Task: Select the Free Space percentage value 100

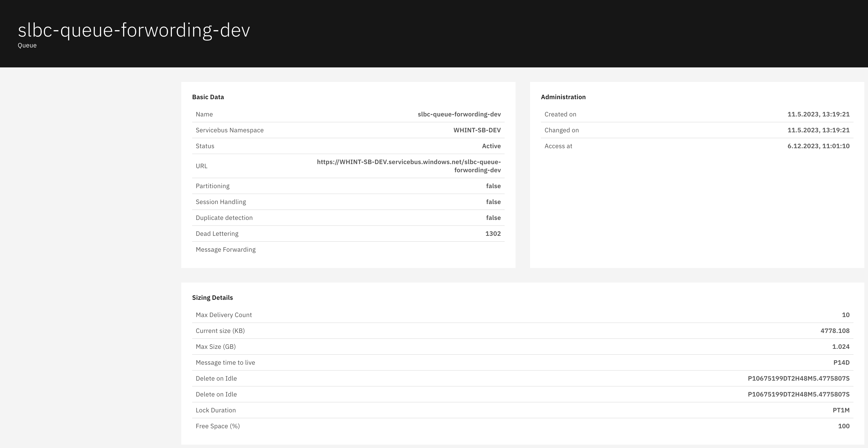Action: pyautogui.click(x=843, y=426)
